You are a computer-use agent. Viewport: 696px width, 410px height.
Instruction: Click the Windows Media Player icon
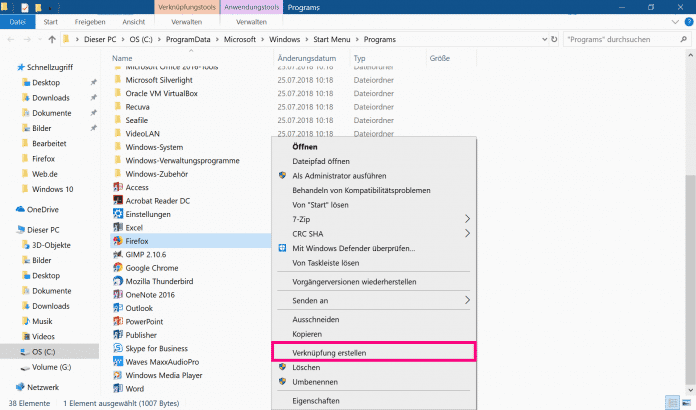tap(117, 375)
